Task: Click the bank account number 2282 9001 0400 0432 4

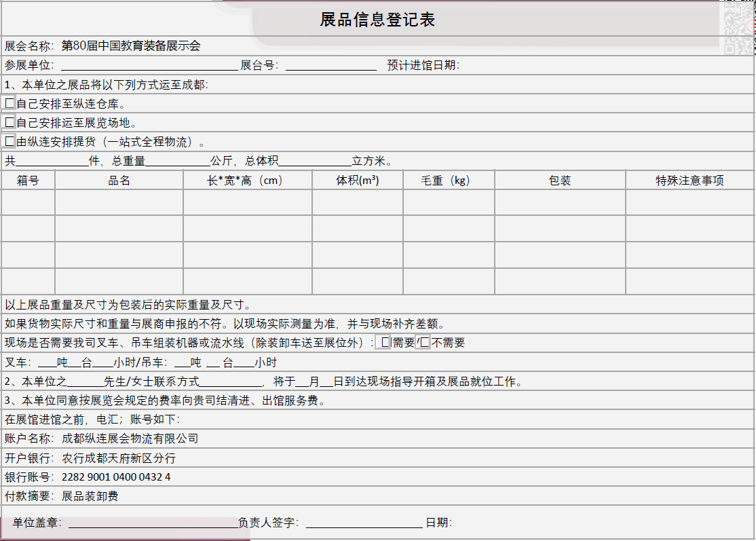Action: click(116, 477)
